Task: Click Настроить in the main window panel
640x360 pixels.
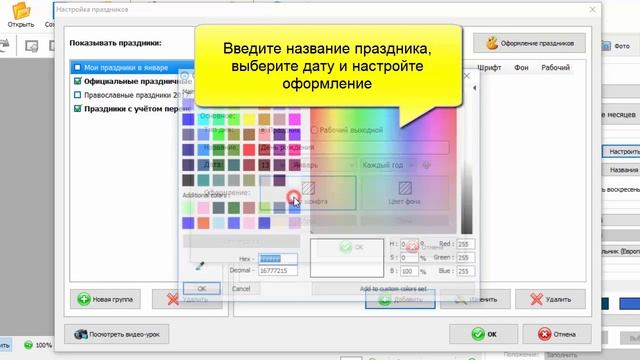Action: point(622,151)
